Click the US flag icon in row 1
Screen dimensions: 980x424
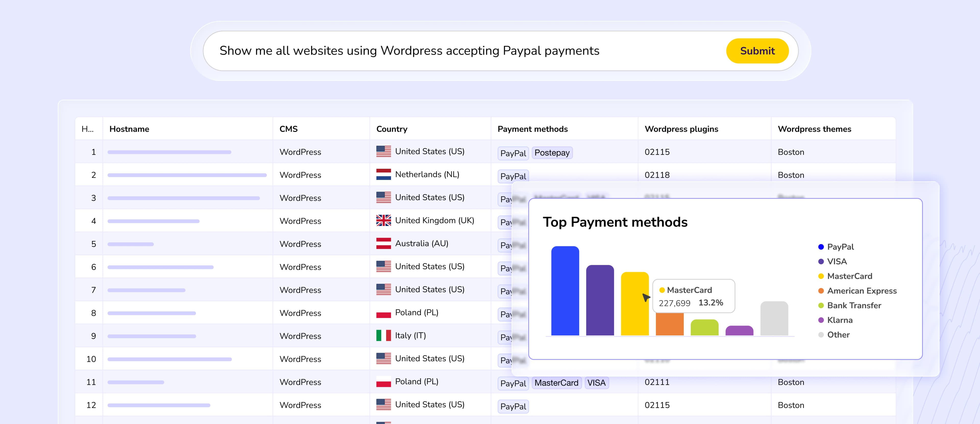383,151
